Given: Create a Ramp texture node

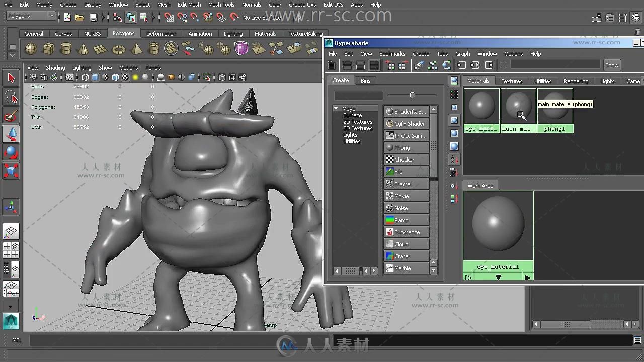Looking at the screenshot, I should tap(407, 220).
